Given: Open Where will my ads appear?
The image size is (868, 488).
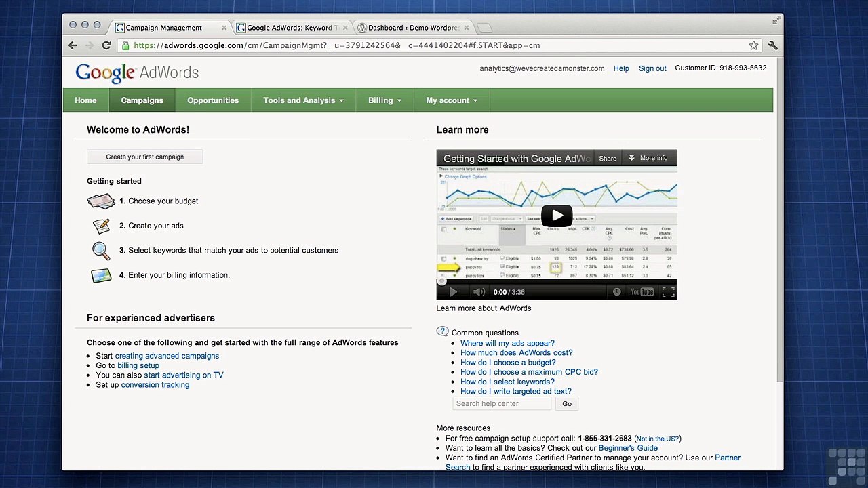Looking at the screenshot, I should [507, 343].
